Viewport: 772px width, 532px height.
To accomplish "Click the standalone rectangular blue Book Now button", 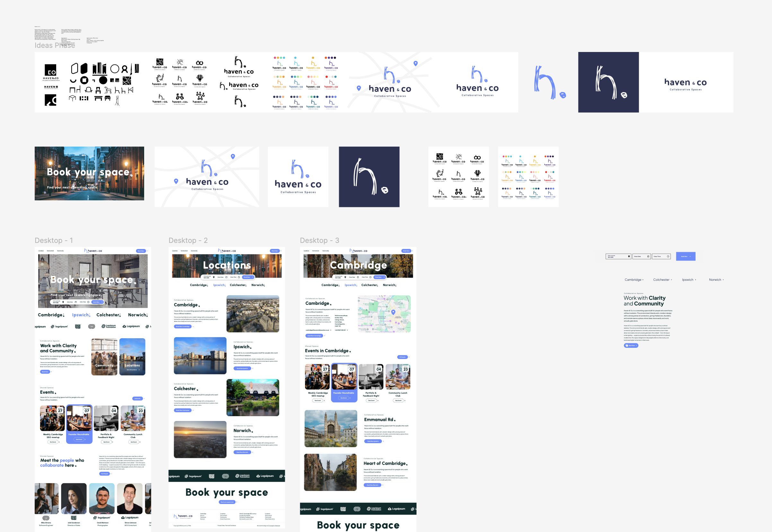I will (x=686, y=256).
